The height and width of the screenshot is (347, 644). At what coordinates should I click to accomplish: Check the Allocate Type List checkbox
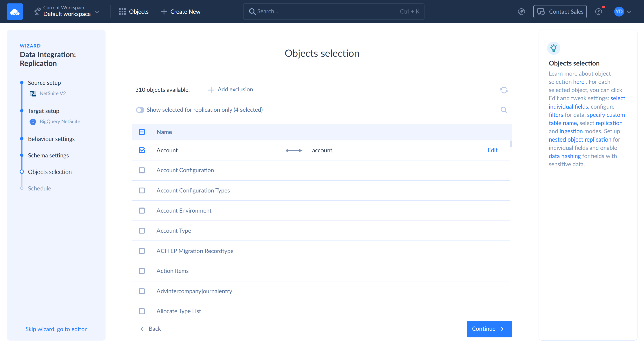[142, 311]
